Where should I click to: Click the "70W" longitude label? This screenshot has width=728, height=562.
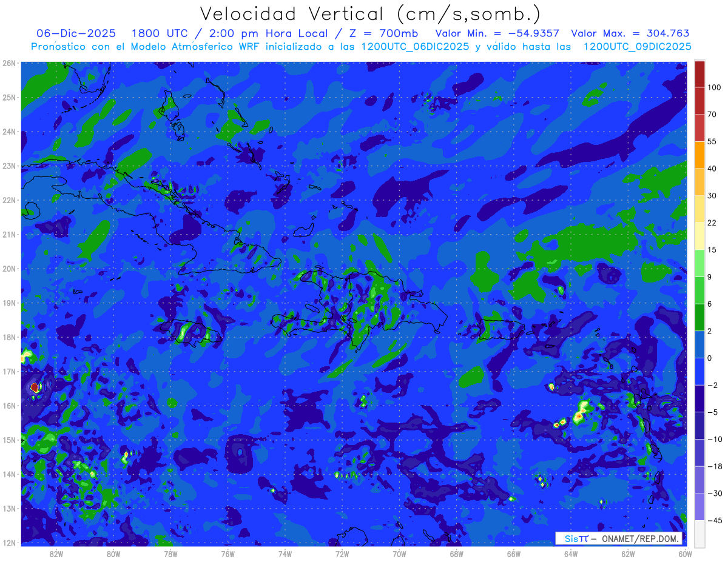coord(399,553)
